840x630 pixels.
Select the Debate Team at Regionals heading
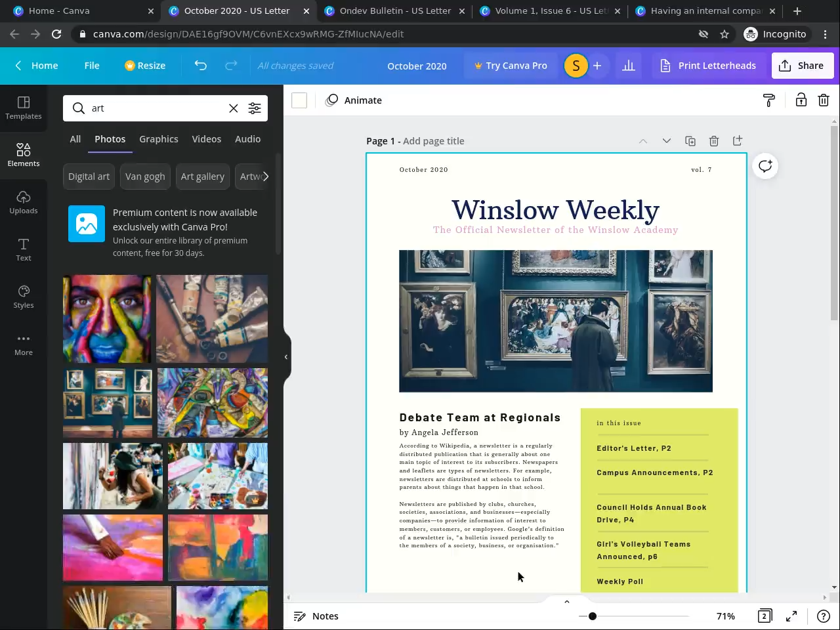[480, 417]
